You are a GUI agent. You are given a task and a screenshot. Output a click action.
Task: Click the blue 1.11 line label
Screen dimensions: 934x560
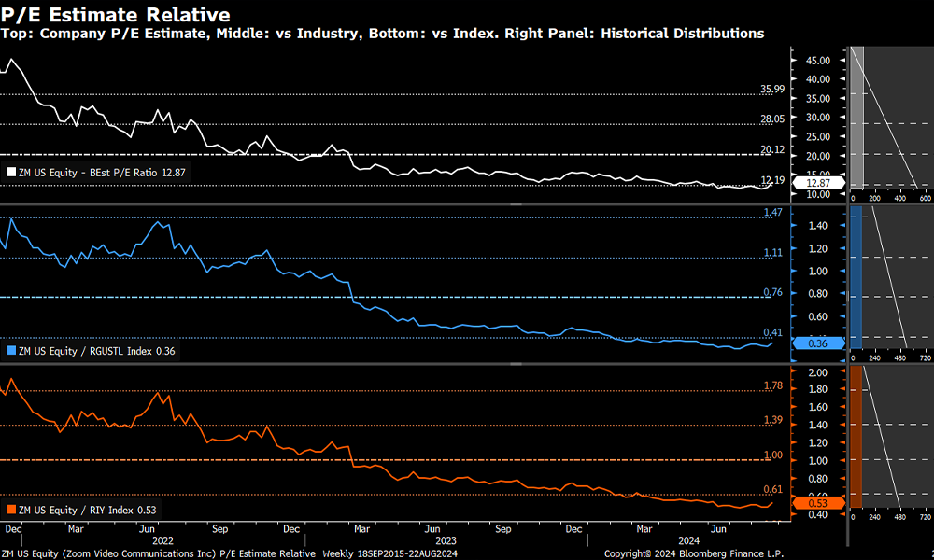[x=773, y=253]
